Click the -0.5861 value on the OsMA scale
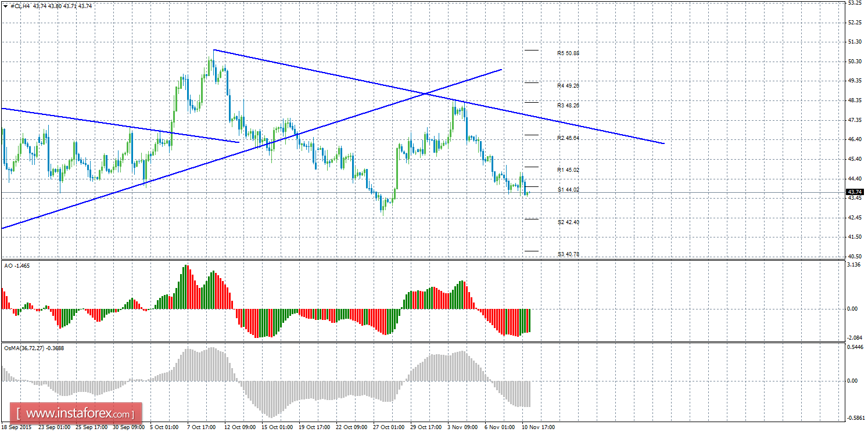Image resolution: width=868 pixels, height=432 pixels. (856, 417)
